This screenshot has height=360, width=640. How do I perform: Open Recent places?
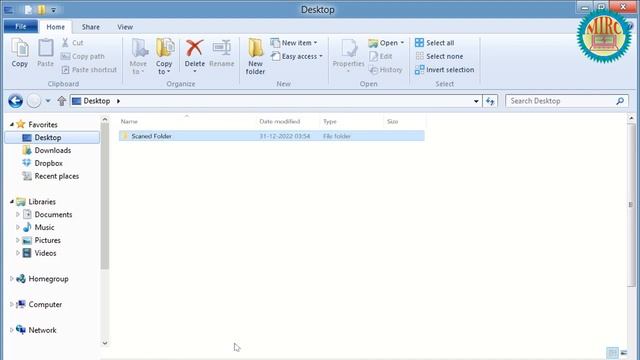point(56,176)
